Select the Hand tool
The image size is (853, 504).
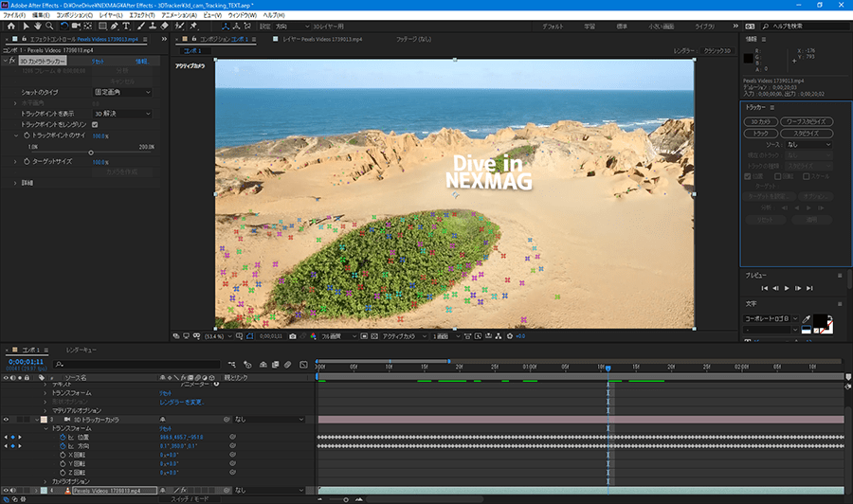click(x=37, y=26)
